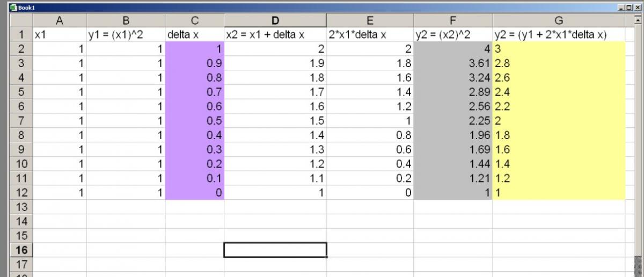Click column C header

194,20
